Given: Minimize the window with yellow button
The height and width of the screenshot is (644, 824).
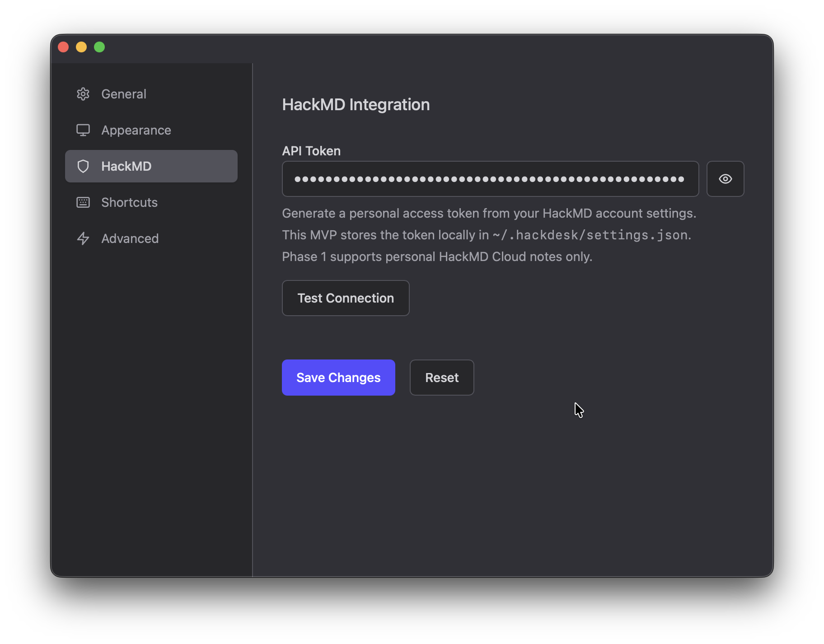Looking at the screenshot, I should [81, 47].
